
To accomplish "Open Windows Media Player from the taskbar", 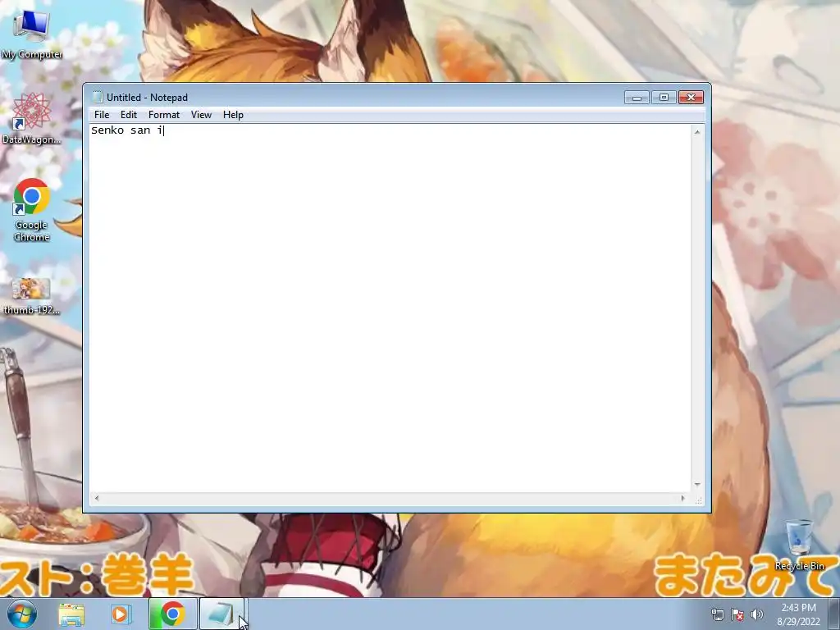I will pyautogui.click(x=121, y=614).
